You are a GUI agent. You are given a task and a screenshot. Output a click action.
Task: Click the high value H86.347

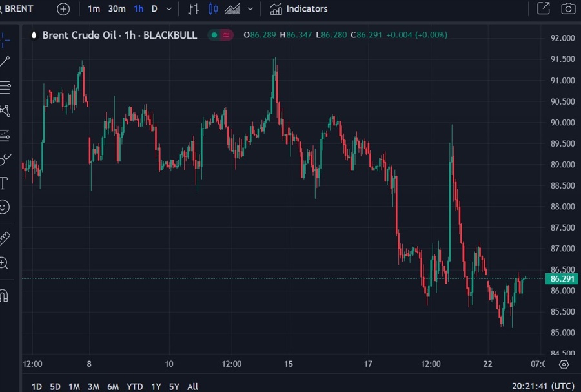point(296,35)
